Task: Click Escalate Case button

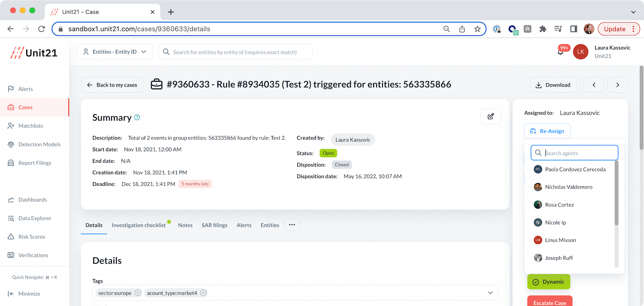Action: click(x=550, y=301)
